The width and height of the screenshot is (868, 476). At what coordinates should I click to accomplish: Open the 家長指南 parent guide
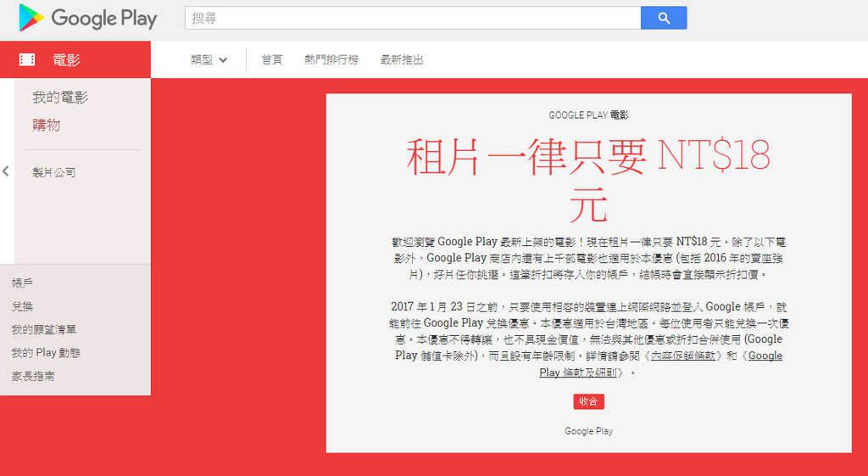point(33,376)
